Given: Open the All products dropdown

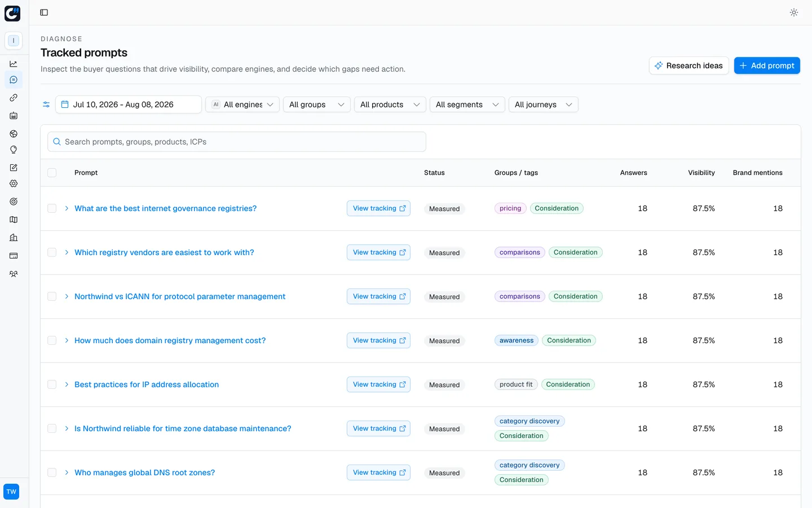Looking at the screenshot, I should coord(390,104).
